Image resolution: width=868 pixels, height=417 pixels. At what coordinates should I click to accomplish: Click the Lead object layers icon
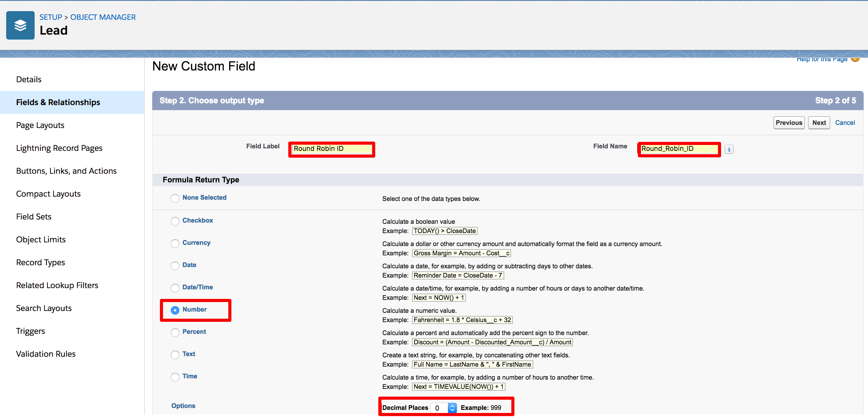[20, 25]
